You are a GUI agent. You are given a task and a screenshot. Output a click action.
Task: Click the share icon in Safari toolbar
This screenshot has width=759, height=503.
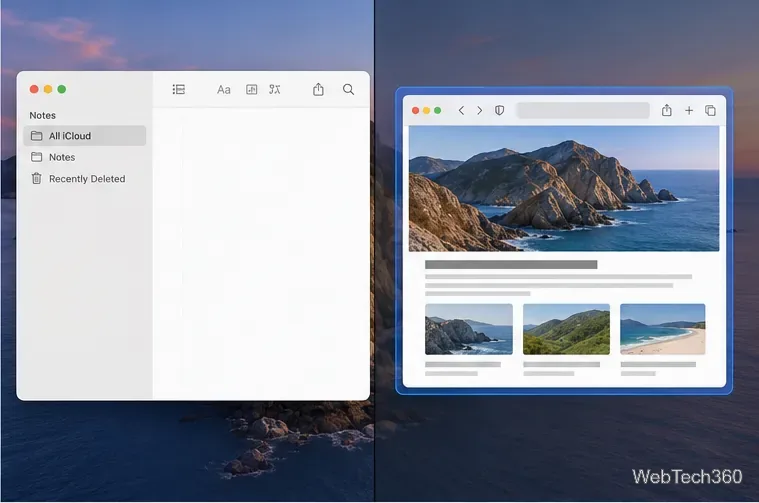pos(667,110)
